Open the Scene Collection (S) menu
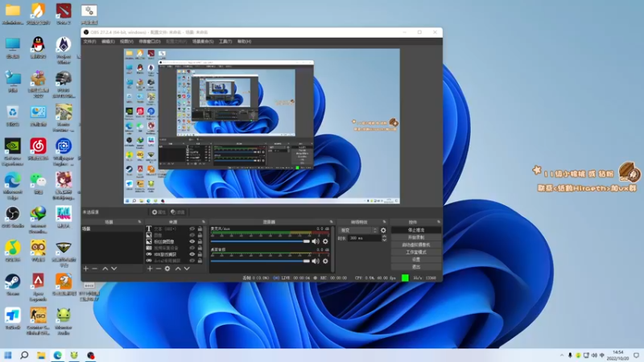 [203, 42]
